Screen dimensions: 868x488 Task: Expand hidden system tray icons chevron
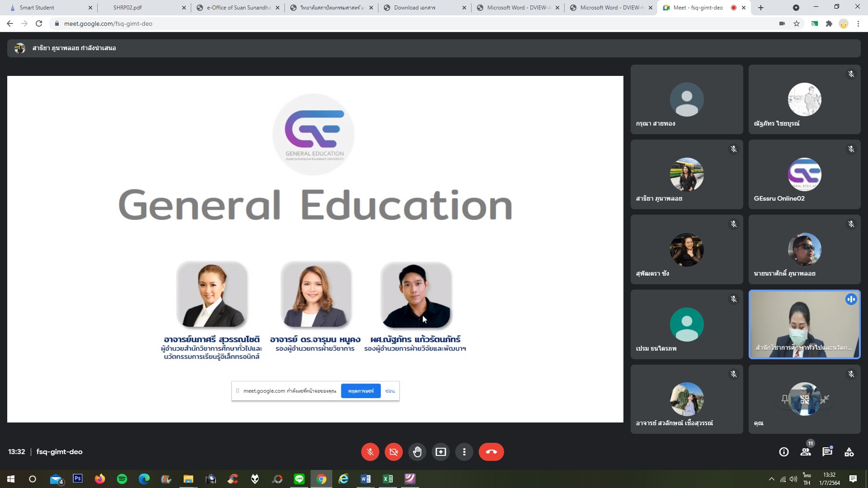coord(771,479)
